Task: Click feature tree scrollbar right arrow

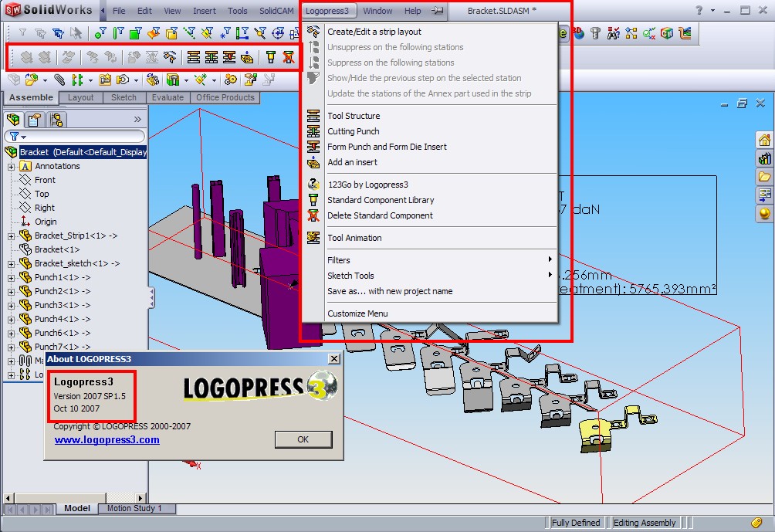Action: [140, 498]
